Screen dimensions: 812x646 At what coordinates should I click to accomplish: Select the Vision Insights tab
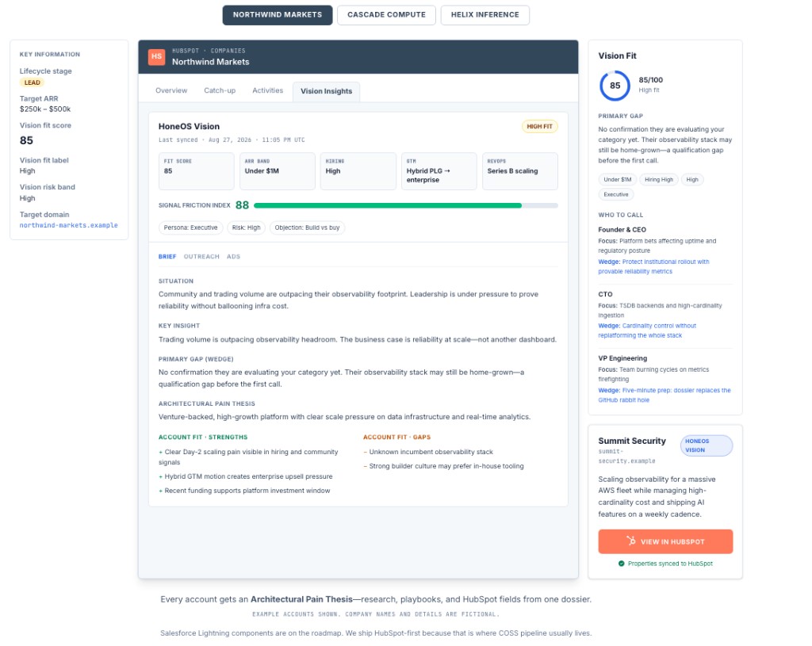click(x=326, y=91)
